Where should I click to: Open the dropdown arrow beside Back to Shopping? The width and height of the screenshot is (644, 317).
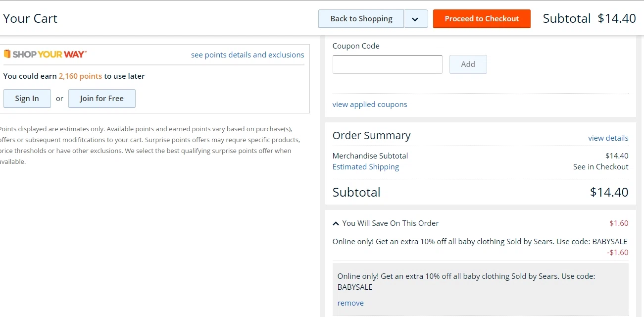416,19
